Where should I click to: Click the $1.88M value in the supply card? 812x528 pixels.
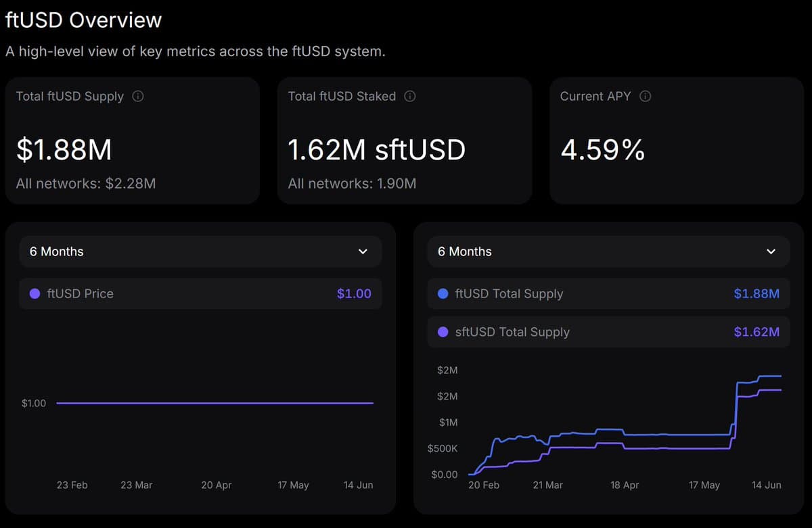[x=64, y=150]
